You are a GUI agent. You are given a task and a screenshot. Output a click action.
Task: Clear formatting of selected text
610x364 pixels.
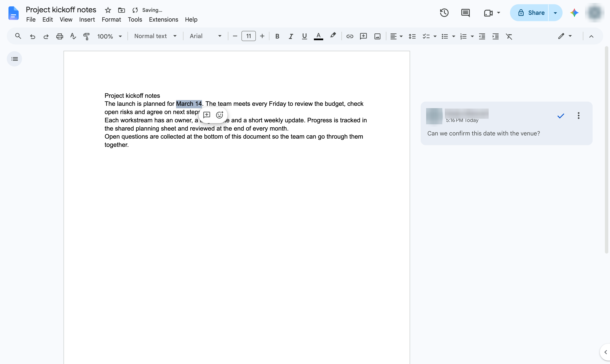tap(509, 36)
